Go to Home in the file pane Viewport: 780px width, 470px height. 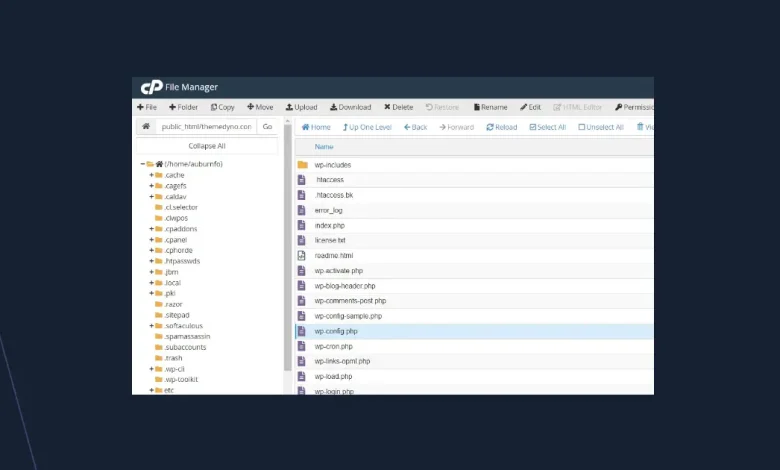pyautogui.click(x=316, y=127)
